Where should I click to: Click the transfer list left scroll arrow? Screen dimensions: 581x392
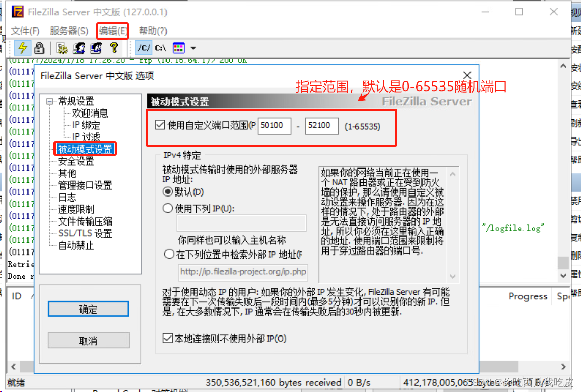[13, 367]
